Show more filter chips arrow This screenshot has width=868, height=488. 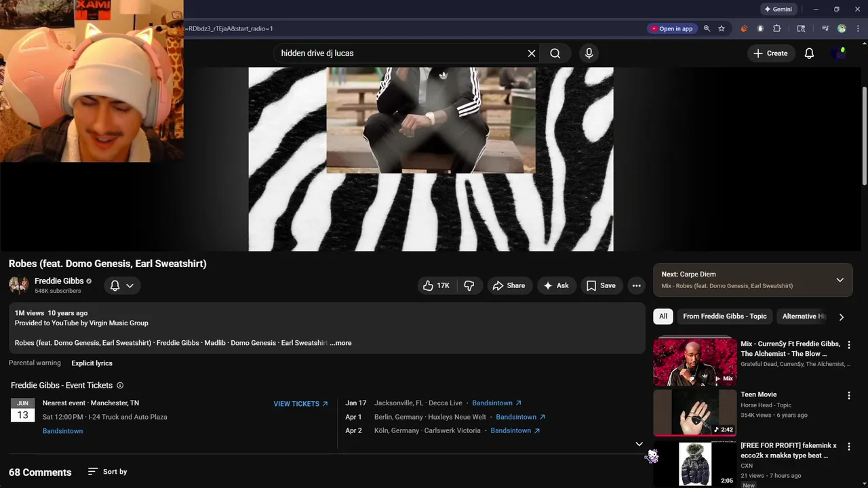click(842, 317)
